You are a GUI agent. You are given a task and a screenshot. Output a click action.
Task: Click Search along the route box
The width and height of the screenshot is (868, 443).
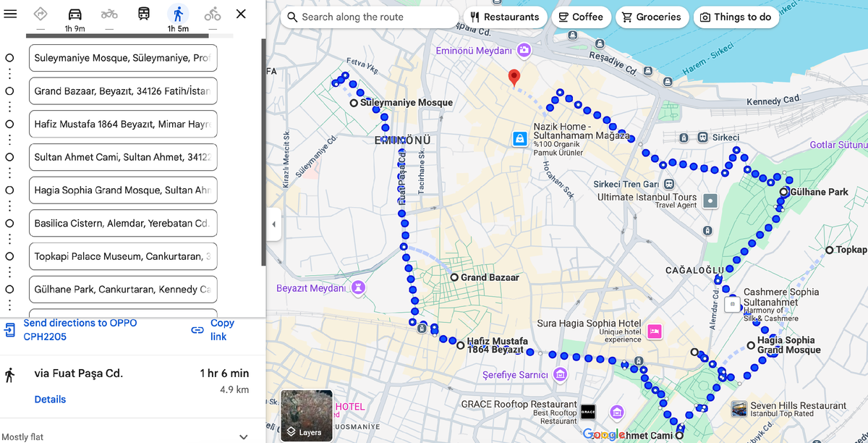point(370,17)
